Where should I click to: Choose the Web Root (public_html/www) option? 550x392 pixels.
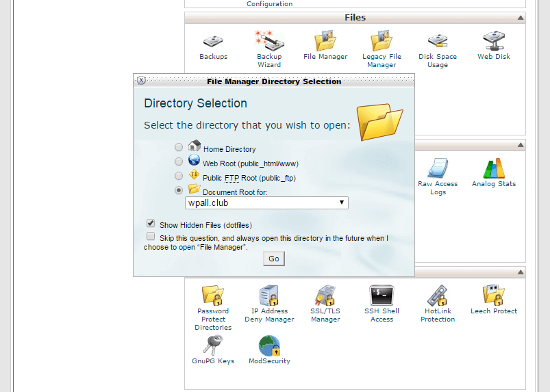point(179,161)
